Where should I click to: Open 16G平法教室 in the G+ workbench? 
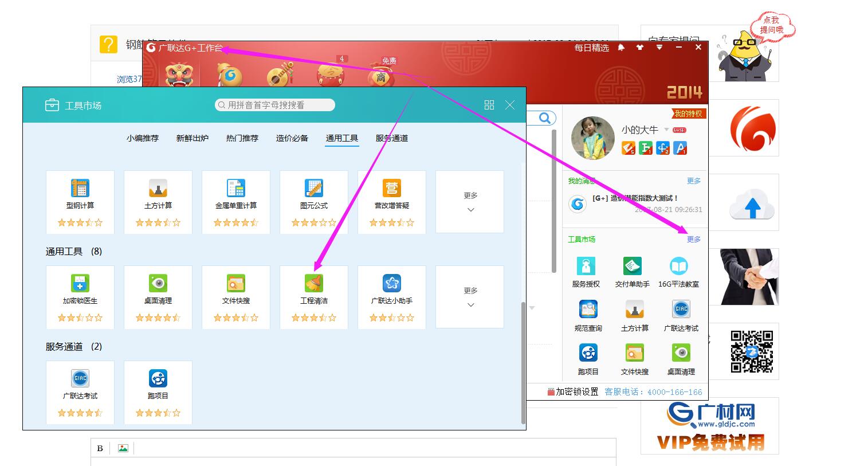click(679, 272)
